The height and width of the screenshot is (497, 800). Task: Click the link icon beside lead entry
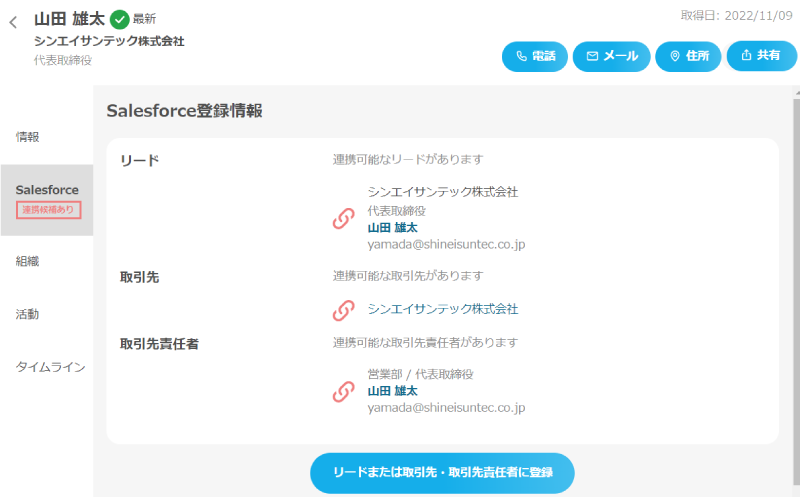343,218
